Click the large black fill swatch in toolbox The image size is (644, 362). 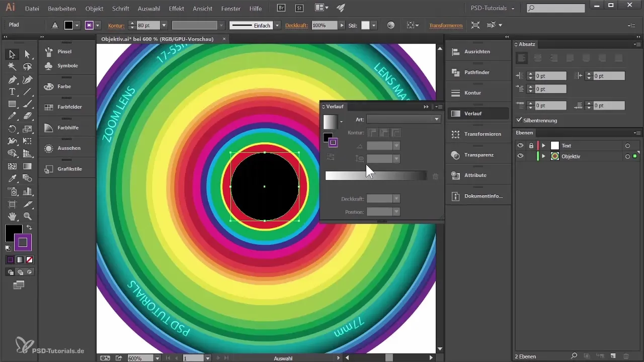pyautogui.click(x=13, y=233)
